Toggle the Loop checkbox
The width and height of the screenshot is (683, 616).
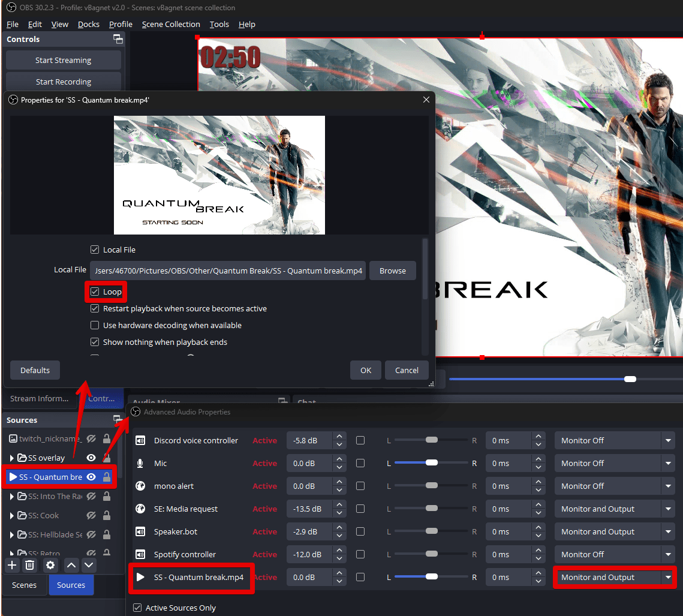[95, 292]
